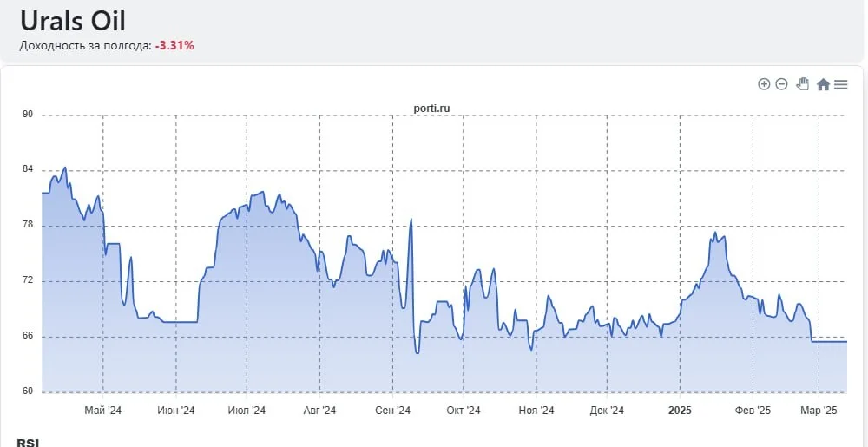This screenshot has width=868, height=447.
Task: Click the y-axis value 60
Action: coord(28,391)
